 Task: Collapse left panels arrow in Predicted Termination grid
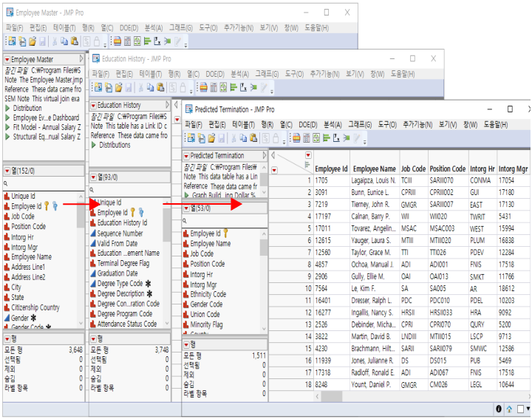tap(273, 156)
